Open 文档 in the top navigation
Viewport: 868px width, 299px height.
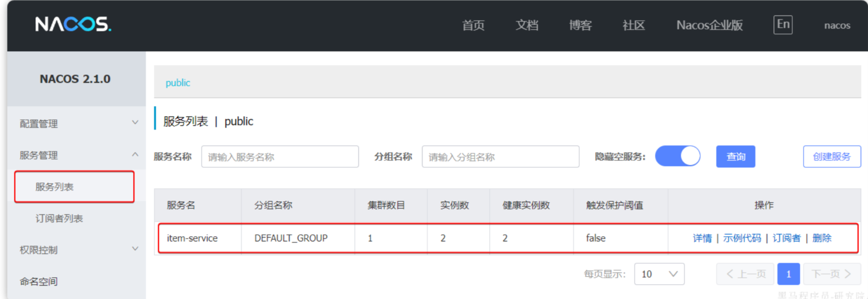pyautogui.click(x=527, y=25)
